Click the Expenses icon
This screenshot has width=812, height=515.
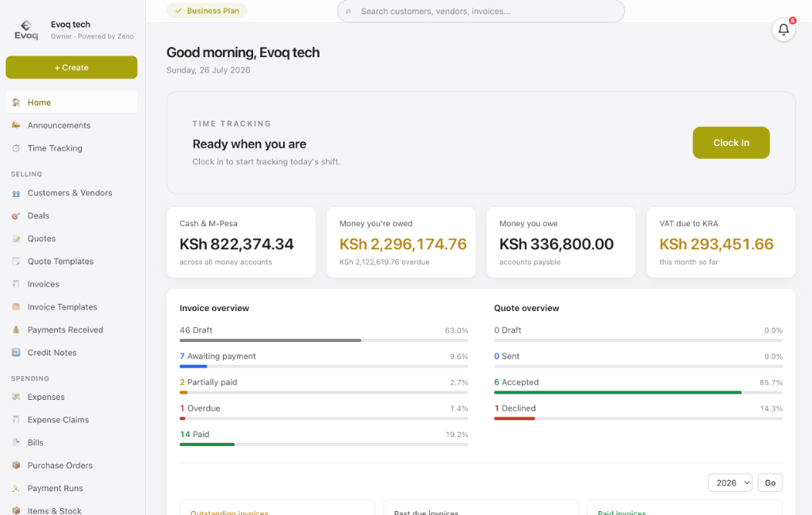16,397
